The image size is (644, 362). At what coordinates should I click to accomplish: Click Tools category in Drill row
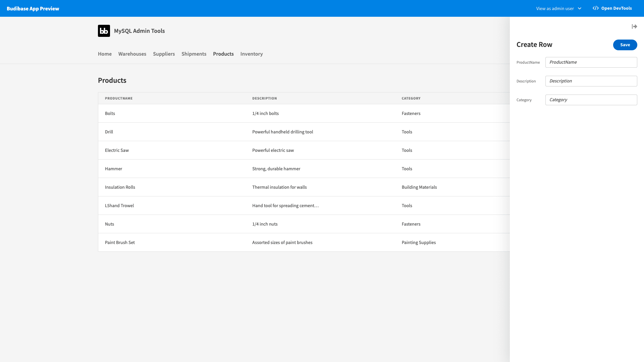coord(407,132)
